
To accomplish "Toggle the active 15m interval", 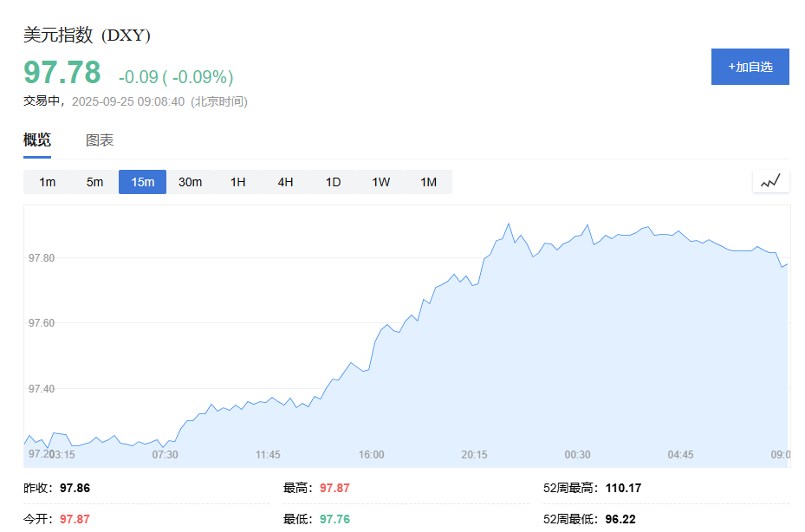I will (142, 182).
